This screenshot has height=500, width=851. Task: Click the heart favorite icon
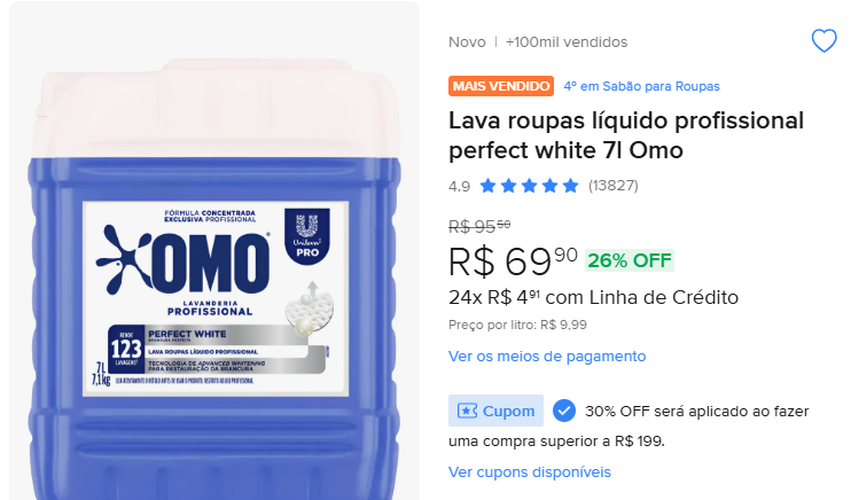823,41
